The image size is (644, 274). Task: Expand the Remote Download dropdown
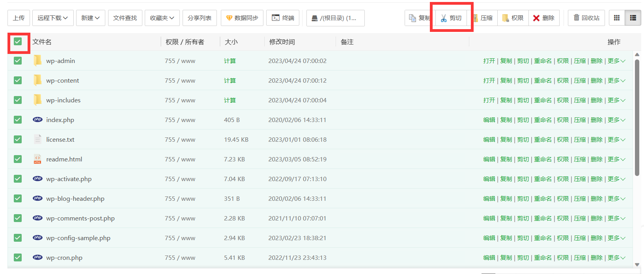[53, 18]
